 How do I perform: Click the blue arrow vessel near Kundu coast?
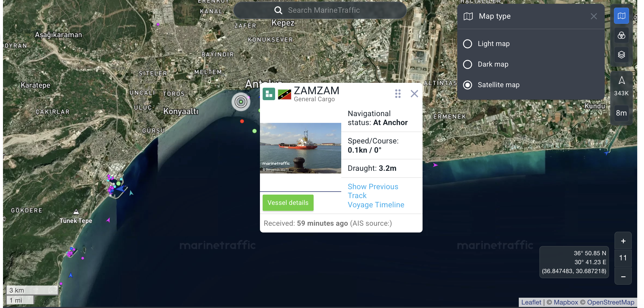607,153
